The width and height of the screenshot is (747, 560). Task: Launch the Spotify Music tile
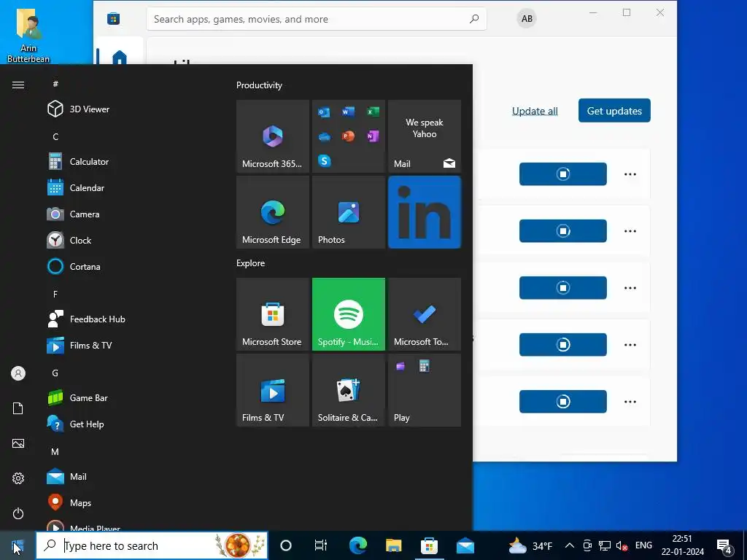pos(348,314)
